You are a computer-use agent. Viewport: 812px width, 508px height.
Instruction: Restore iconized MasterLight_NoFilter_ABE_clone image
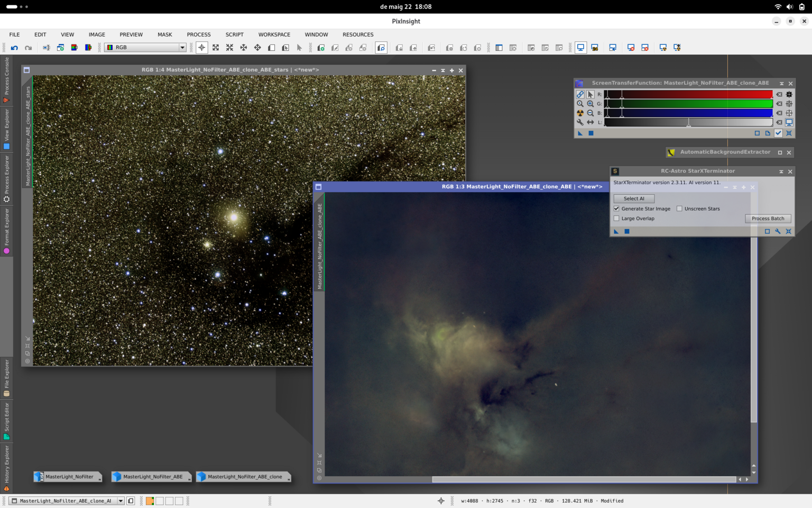pos(243,477)
